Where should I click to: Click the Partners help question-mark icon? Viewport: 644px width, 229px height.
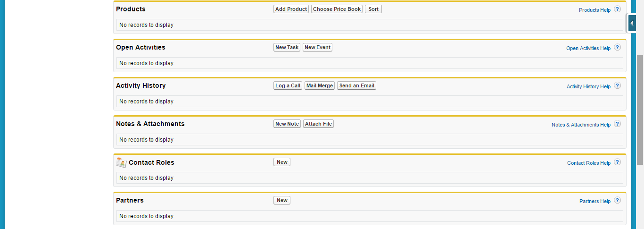tap(618, 200)
